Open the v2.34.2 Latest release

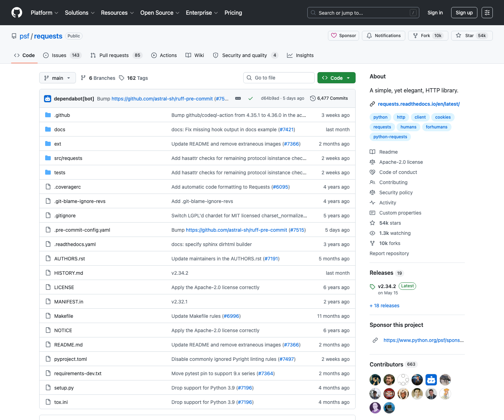point(393,289)
